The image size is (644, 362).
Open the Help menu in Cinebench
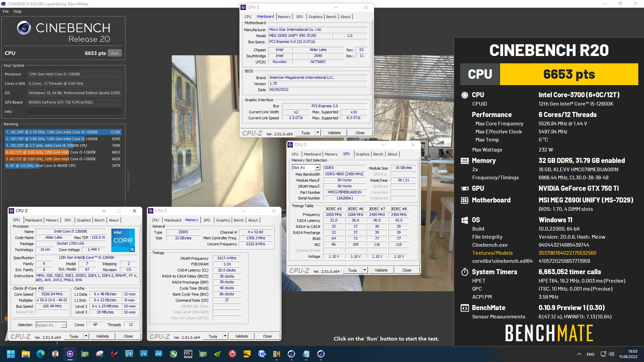pos(17,11)
